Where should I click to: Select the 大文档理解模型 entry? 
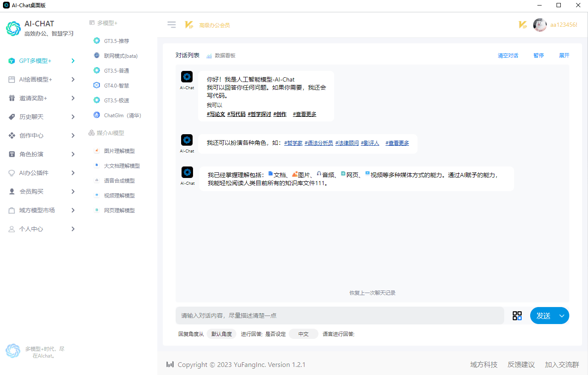click(122, 166)
